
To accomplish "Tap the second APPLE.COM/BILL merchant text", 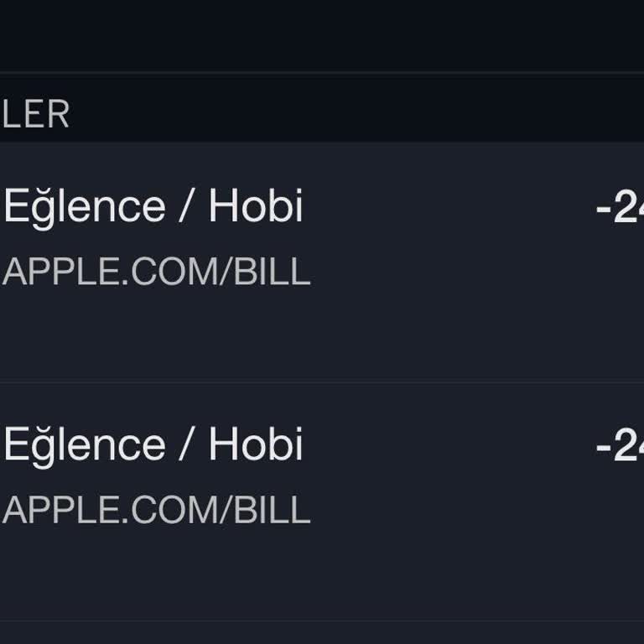I will 157,511.
